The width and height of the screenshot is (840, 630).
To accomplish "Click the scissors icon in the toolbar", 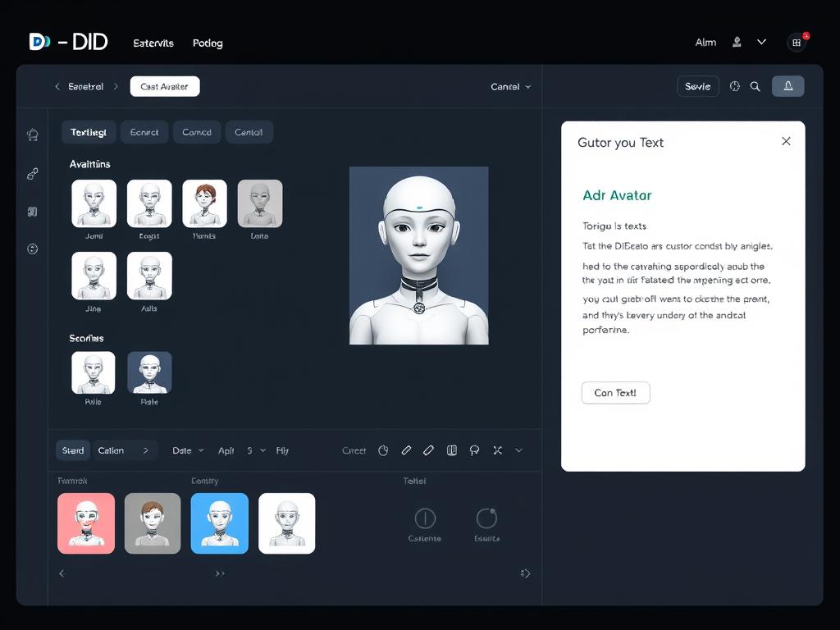I will [x=498, y=450].
